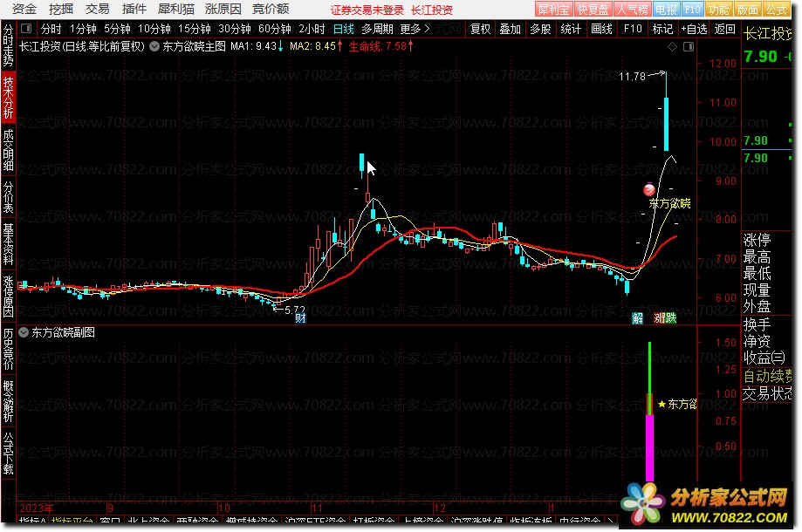Select 历史竞价 in left sidebar
802x532 pixels.
[8, 349]
